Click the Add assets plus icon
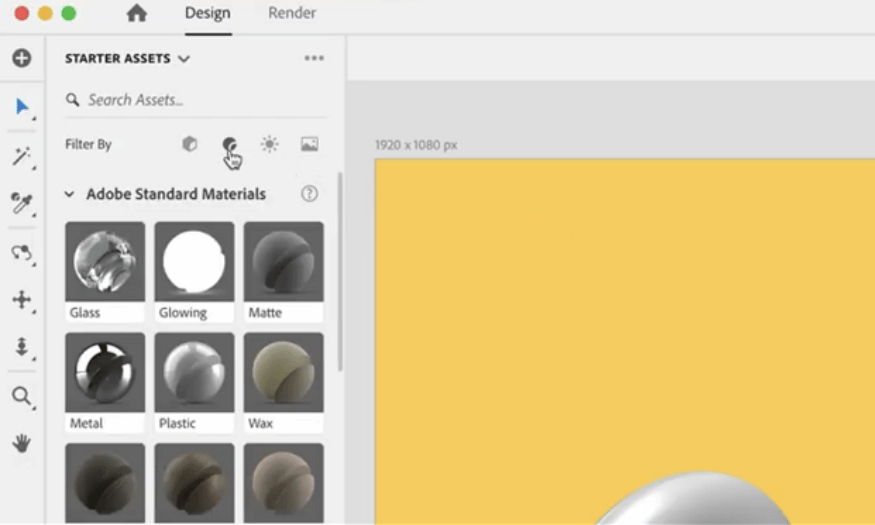The image size is (875, 525). click(22, 58)
